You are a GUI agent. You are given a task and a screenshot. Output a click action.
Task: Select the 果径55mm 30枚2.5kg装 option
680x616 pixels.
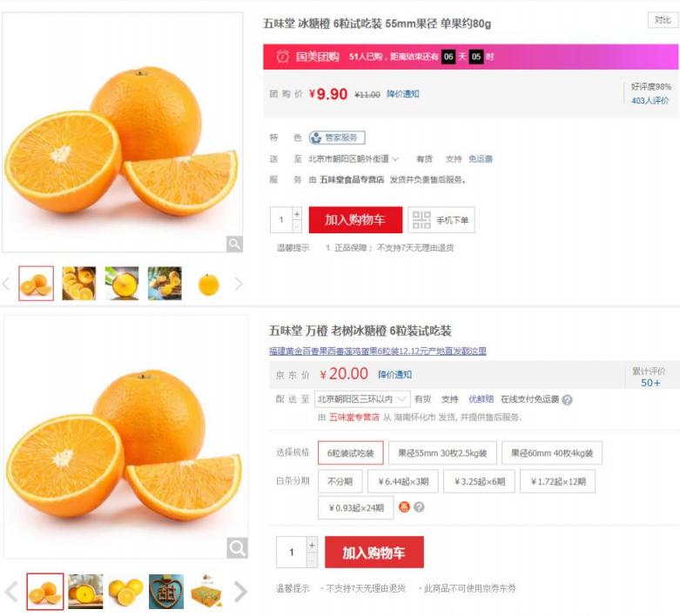point(442,453)
